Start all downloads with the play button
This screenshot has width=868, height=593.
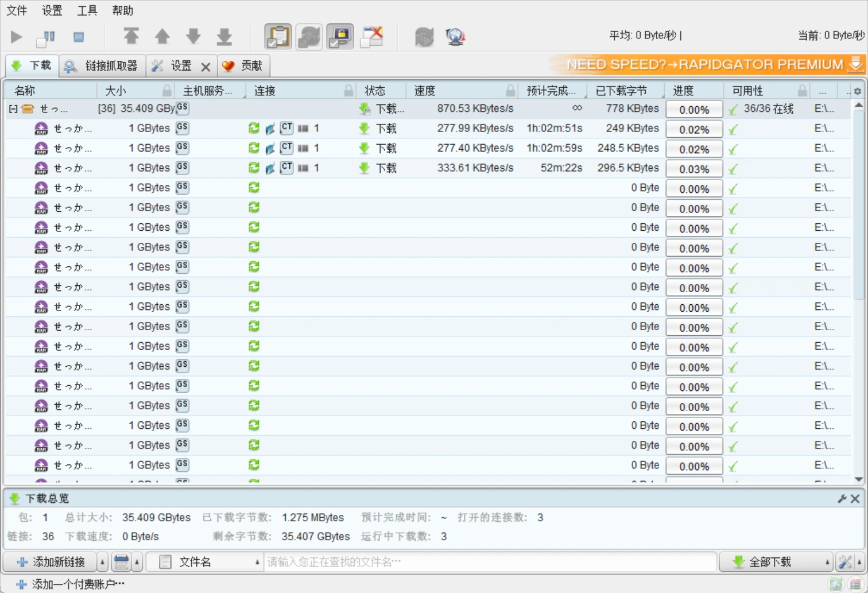(16, 37)
